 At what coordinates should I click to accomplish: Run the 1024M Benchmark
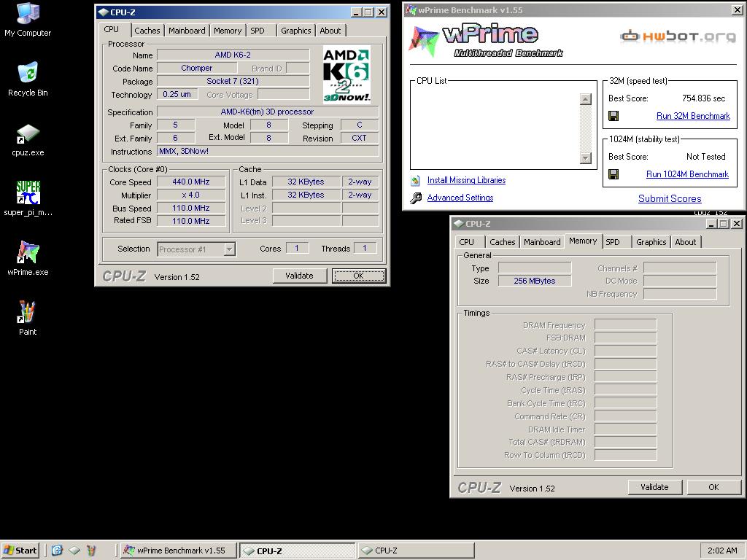[687, 174]
